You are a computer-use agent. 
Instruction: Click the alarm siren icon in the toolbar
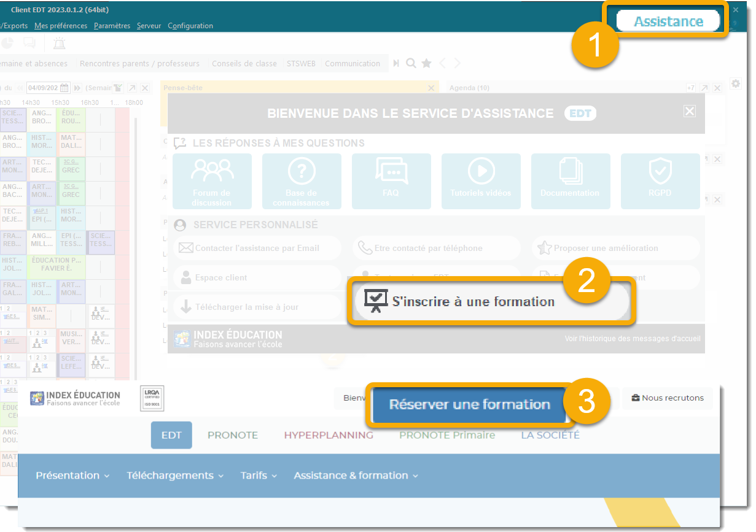pyautogui.click(x=59, y=43)
